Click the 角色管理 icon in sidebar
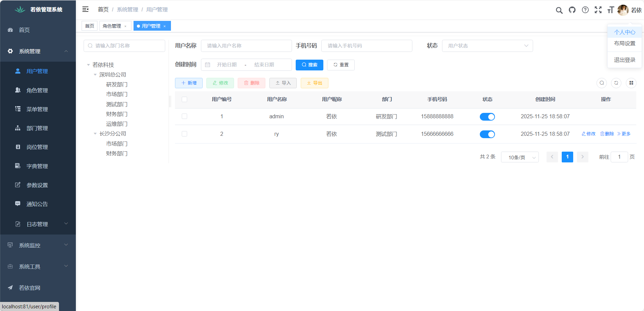 [x=18, y=90]
